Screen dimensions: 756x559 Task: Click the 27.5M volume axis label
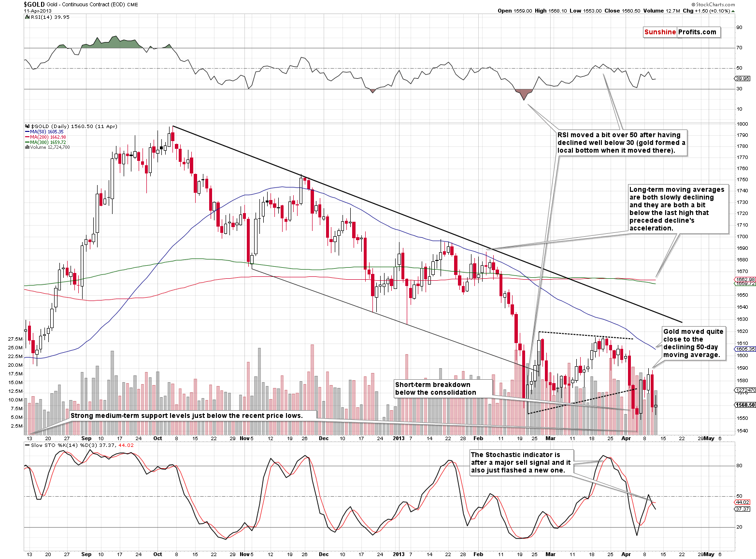click(x=15, y=339)
